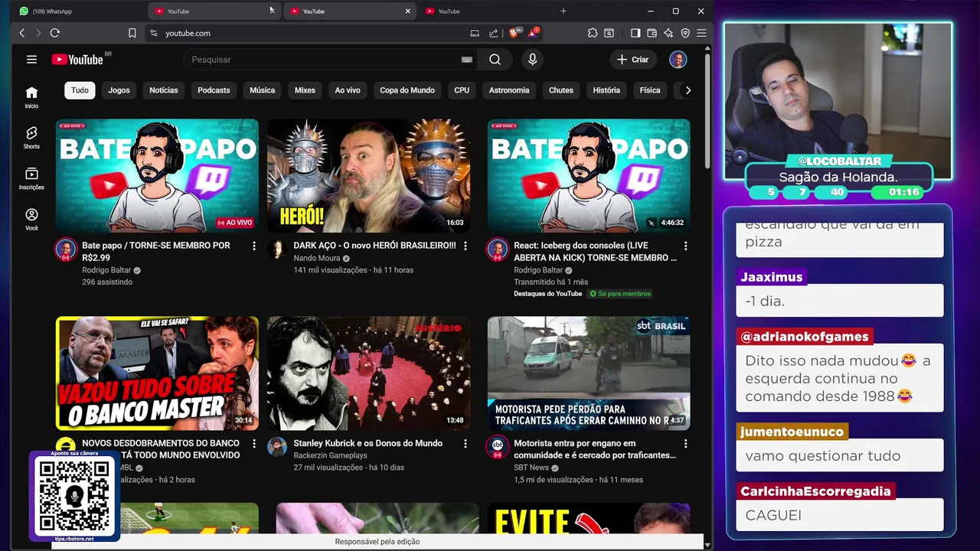
Task: Select the Tudo filter chip
Action: (x=80, y=90)
